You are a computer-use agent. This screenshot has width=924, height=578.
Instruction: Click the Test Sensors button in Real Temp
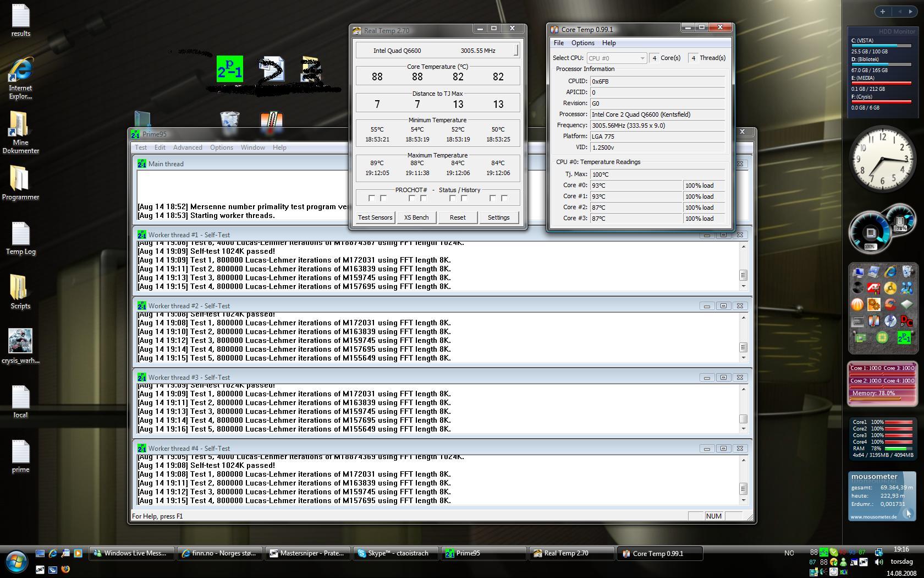[x=375, y=217]
